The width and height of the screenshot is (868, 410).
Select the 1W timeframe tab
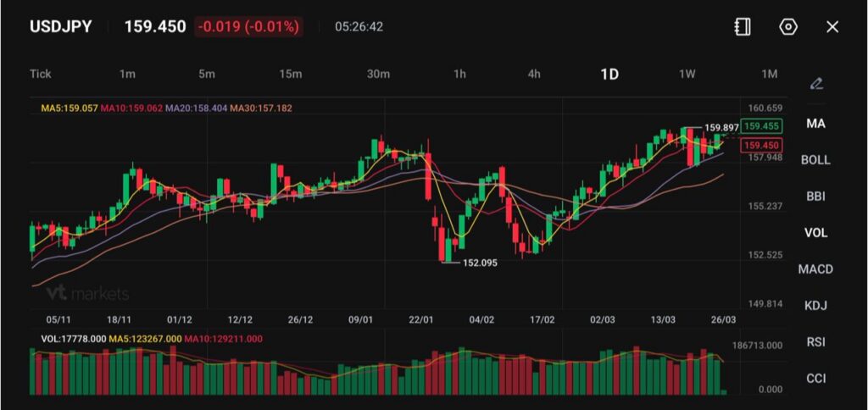coord(687,74)
